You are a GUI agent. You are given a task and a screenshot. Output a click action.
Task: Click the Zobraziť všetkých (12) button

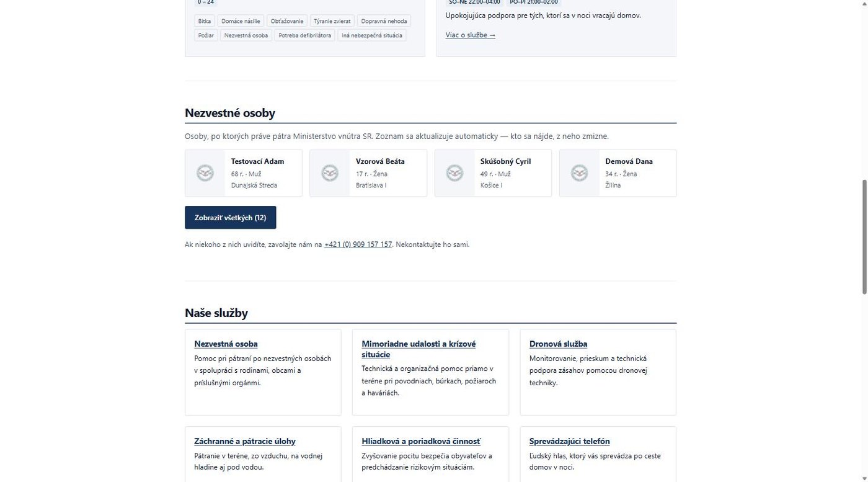pyautogui.click(x=231, y=218)
